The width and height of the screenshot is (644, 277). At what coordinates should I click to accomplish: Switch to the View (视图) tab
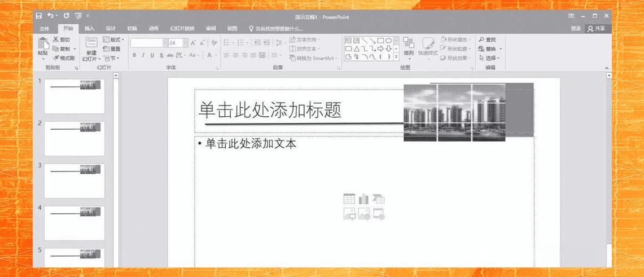232,29
